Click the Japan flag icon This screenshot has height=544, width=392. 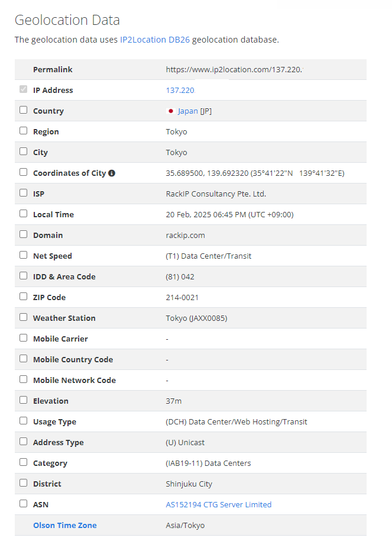click(170, 111)
